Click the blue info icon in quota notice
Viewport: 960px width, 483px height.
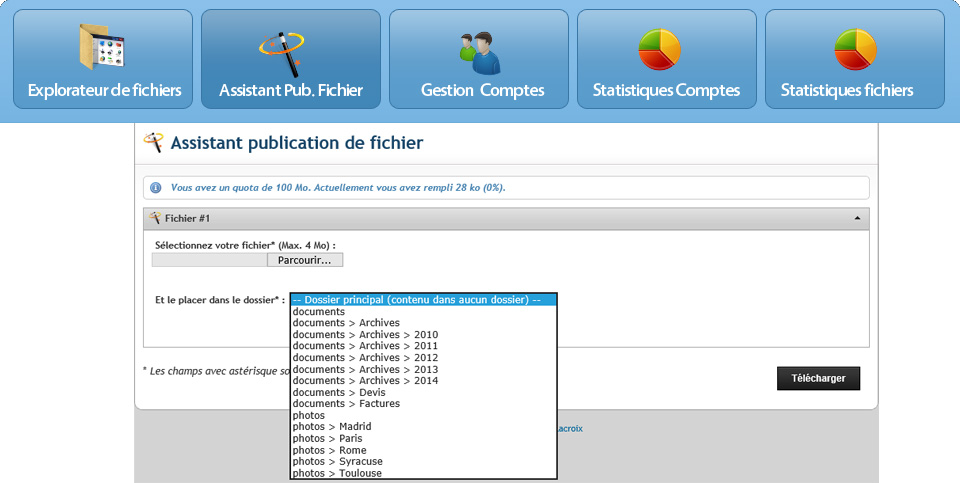click(x=156, y=188)
